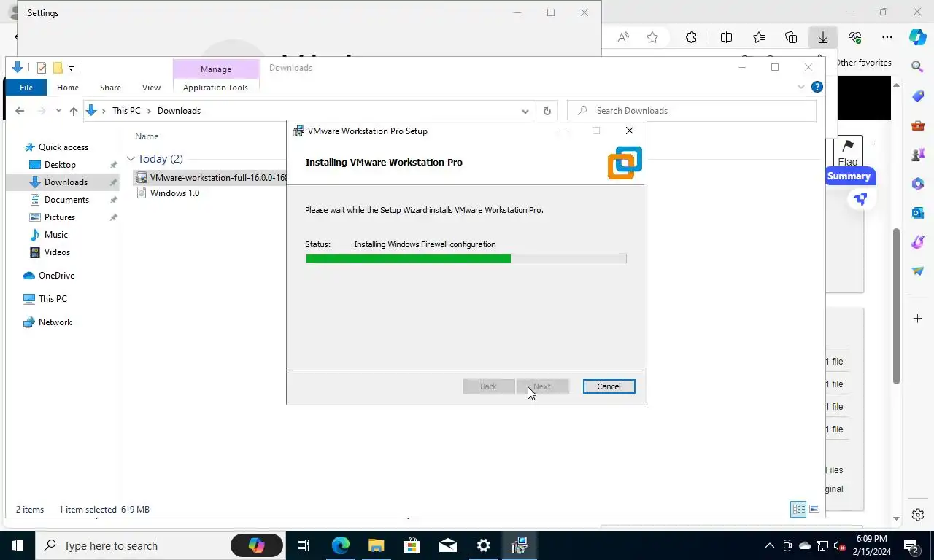Image resolution: width=934 pixels, height=560 pixels.
Task: Collapse the Today group
Action: (131, 159)
